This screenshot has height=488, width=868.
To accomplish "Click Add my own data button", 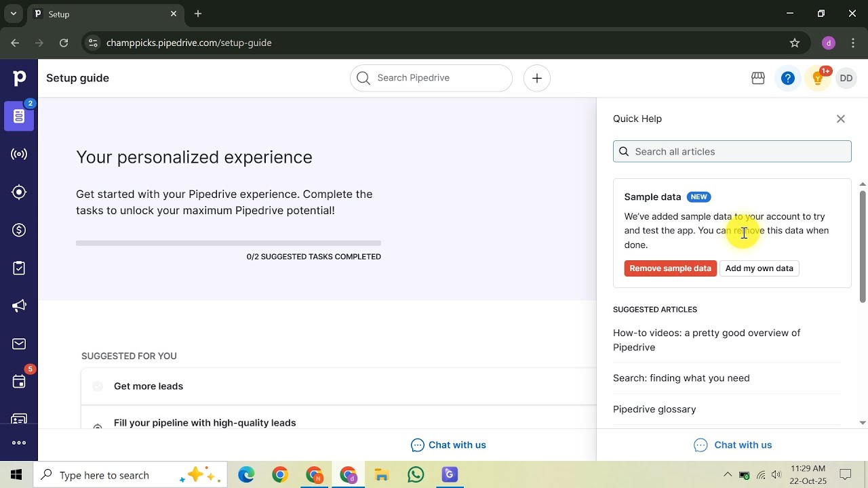I will tap(759, 268).
